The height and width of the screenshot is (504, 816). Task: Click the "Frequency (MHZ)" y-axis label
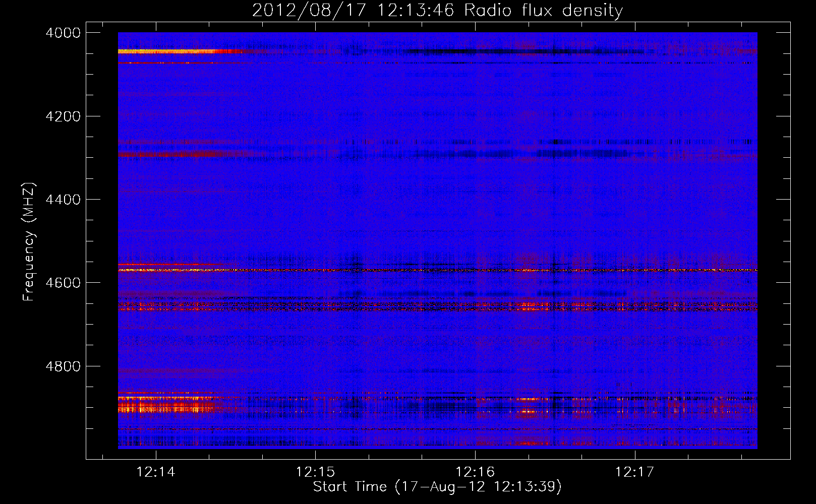[29, 242]
